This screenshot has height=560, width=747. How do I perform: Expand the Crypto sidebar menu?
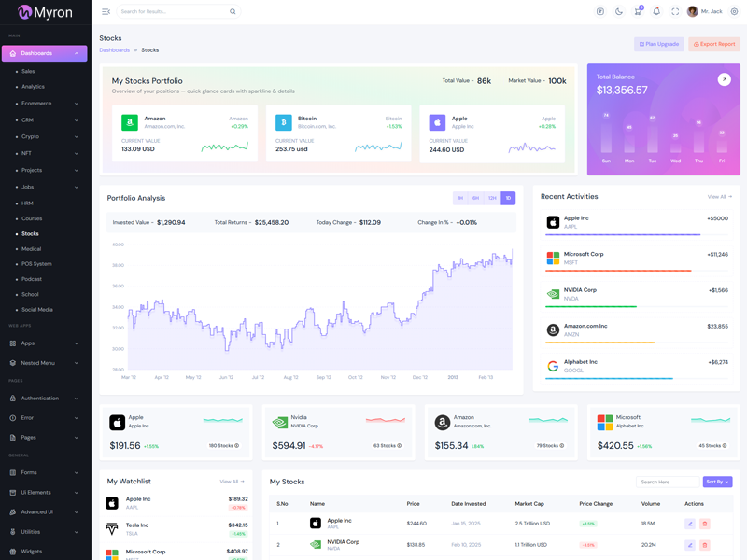click(x=47, y=136)
